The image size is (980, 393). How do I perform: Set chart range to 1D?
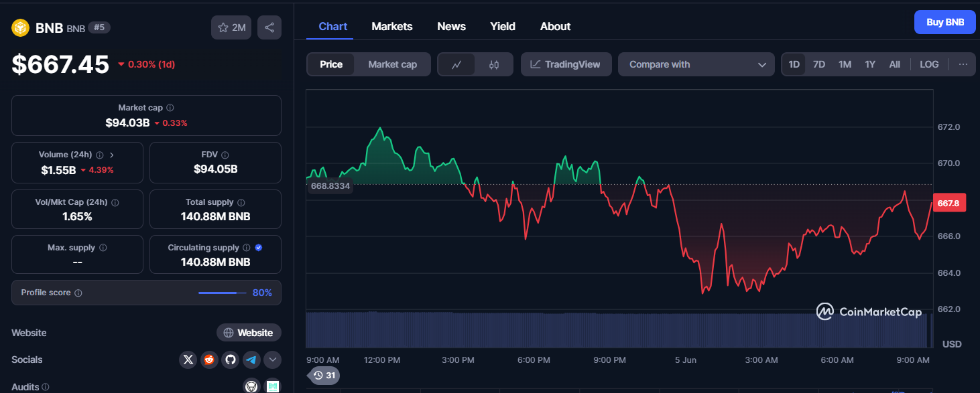pos(794,64)
